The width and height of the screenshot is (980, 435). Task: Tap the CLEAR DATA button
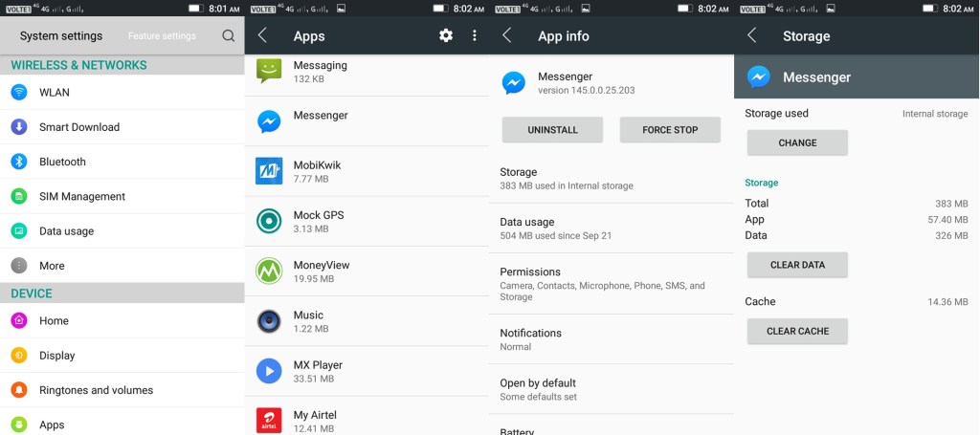797,265
